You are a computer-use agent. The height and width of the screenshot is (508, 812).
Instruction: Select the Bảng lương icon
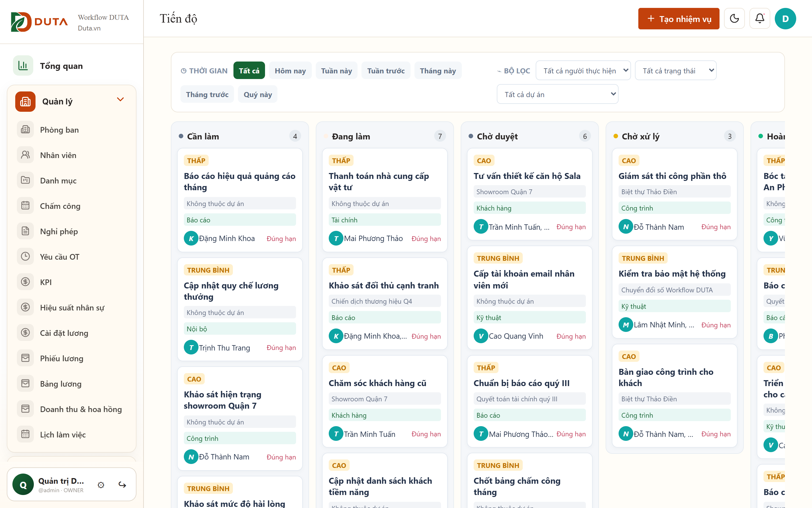click(25, 384)
